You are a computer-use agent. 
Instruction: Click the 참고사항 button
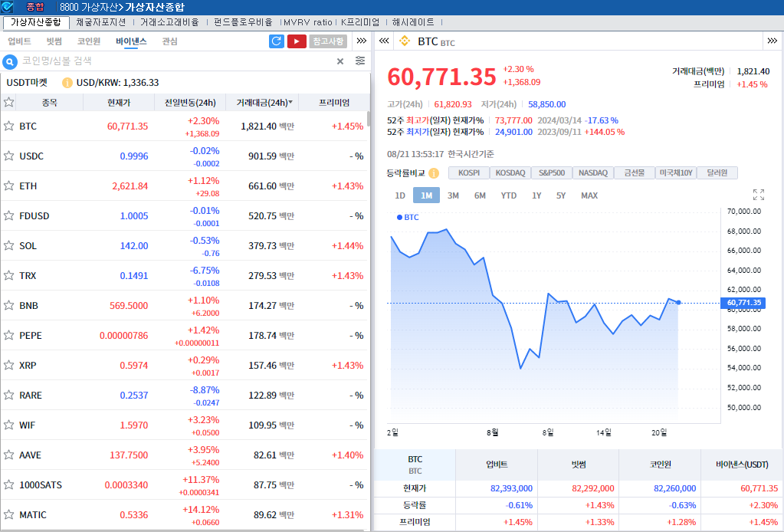[x=328, y=41]
